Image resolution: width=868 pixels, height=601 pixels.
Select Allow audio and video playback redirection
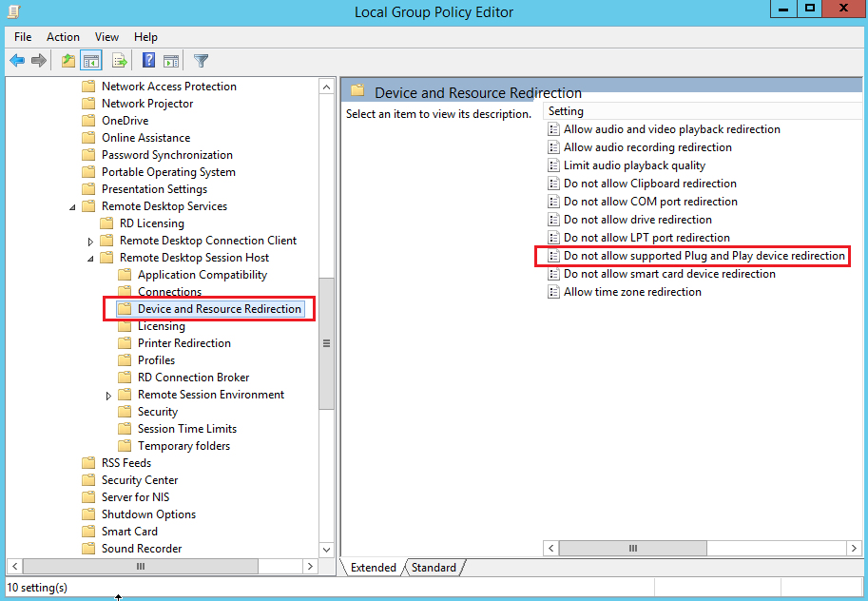(x=672, y=129)
